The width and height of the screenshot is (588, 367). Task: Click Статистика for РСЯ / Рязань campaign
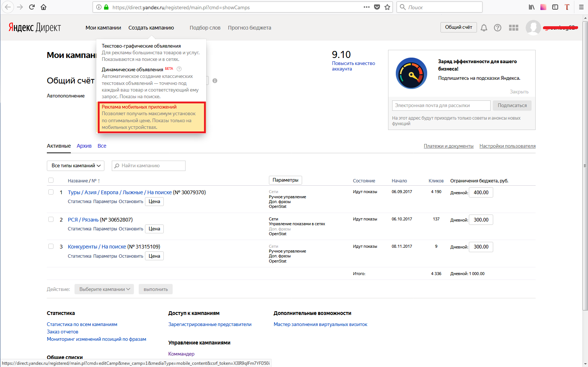80,229
